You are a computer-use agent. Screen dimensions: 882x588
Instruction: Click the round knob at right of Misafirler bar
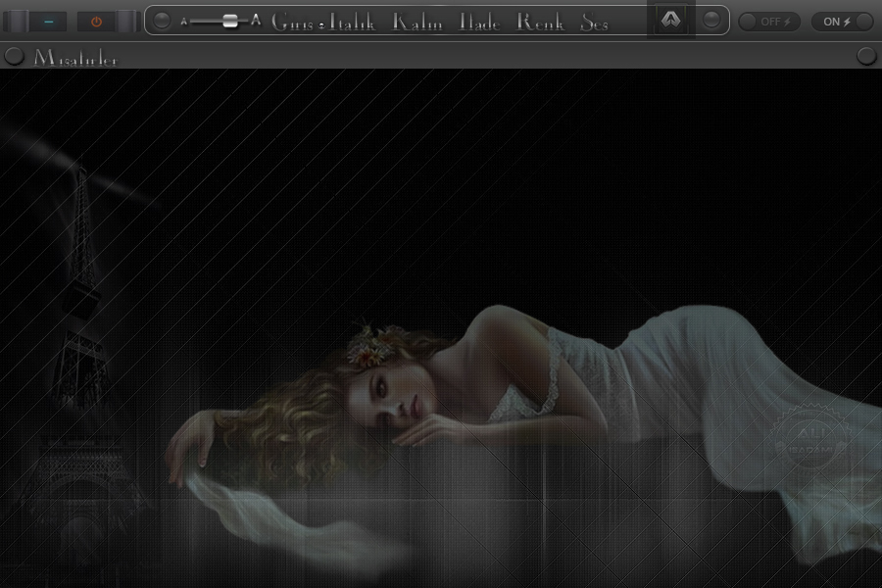(x=866, y=57)
